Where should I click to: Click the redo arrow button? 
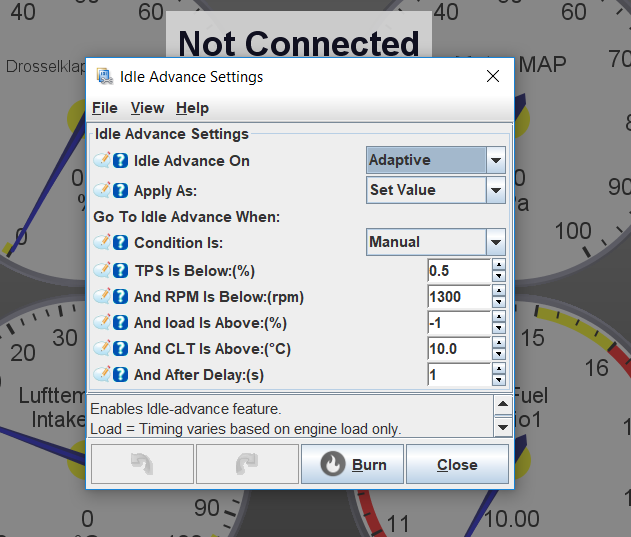245,465
